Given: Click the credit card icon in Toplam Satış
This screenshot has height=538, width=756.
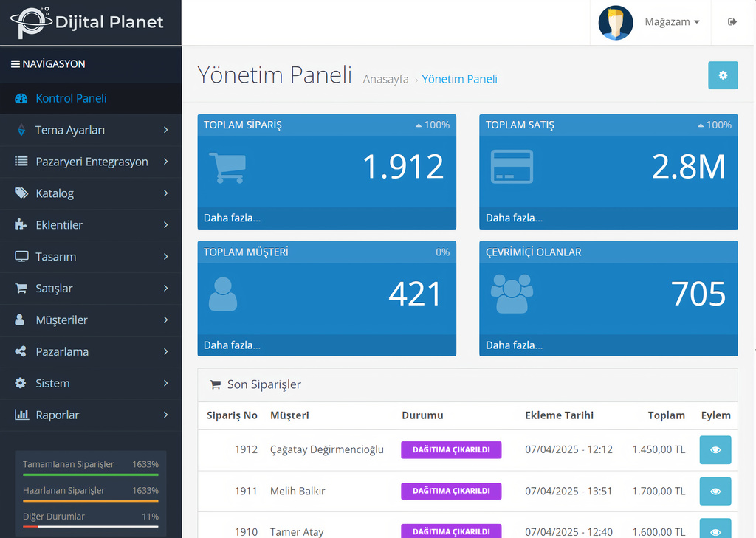Looking at the screenshot, I should pos(512,167).
